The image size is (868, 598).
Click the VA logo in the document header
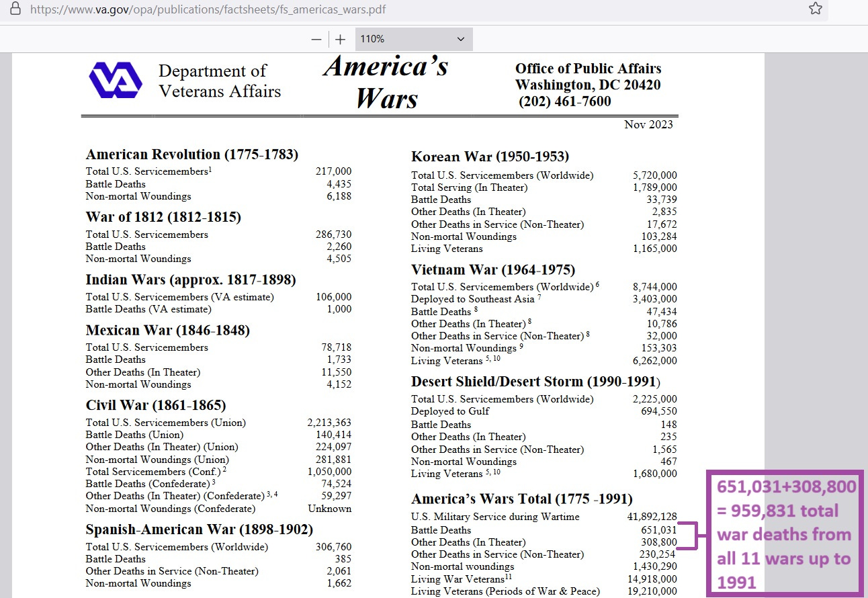pos(116,80)
